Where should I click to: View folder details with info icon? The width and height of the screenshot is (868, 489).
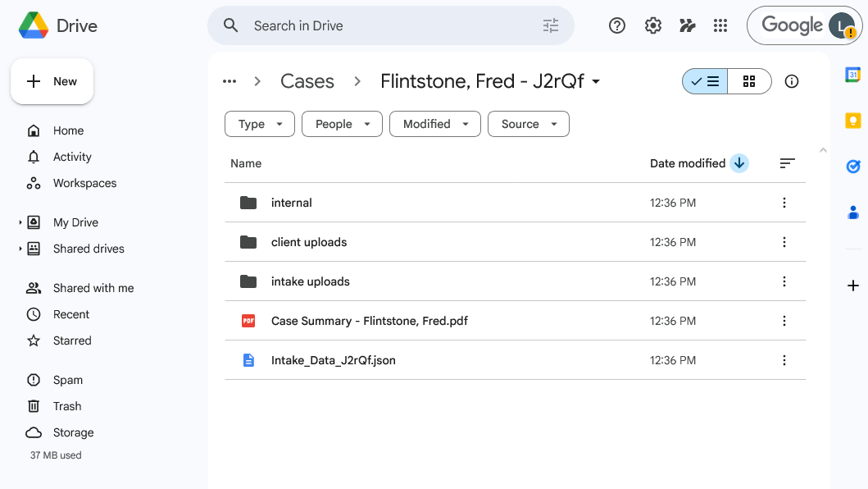[791, 81]
